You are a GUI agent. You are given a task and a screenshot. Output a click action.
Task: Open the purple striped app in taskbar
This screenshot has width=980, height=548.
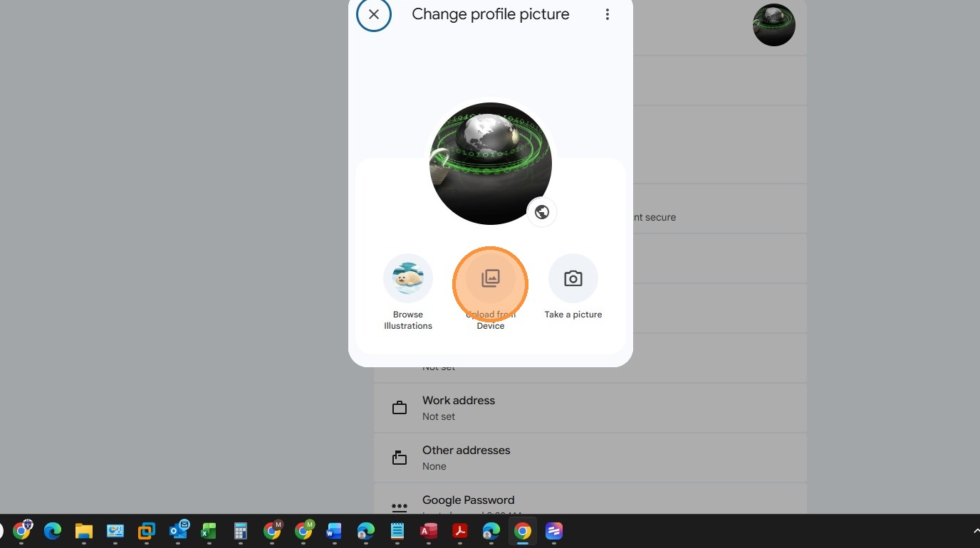pos(554,530)
